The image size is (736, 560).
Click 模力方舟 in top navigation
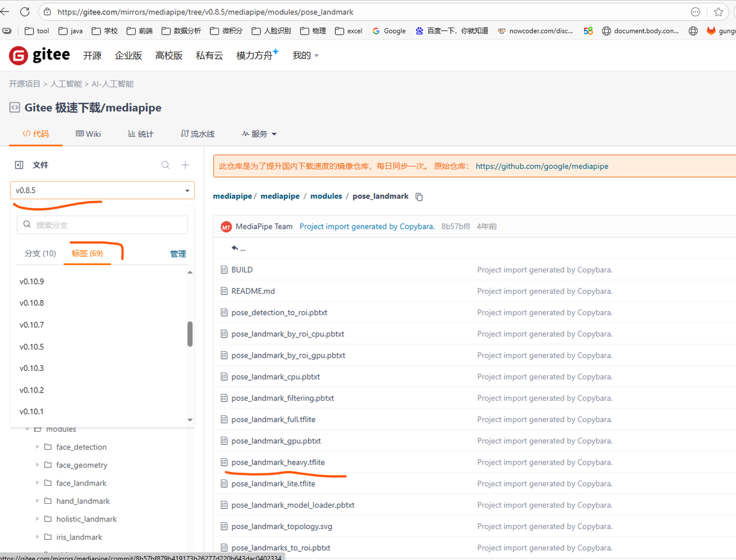254,55
